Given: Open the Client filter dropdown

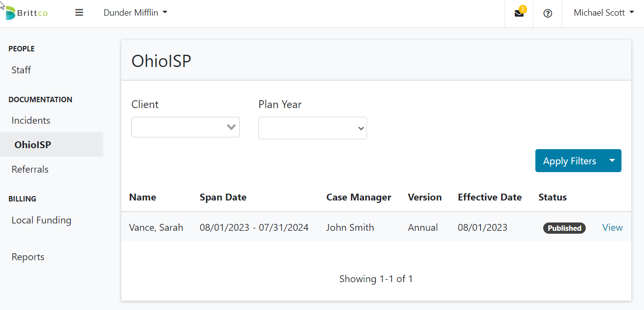Looking at the screenshot, I should pos(185,127).
